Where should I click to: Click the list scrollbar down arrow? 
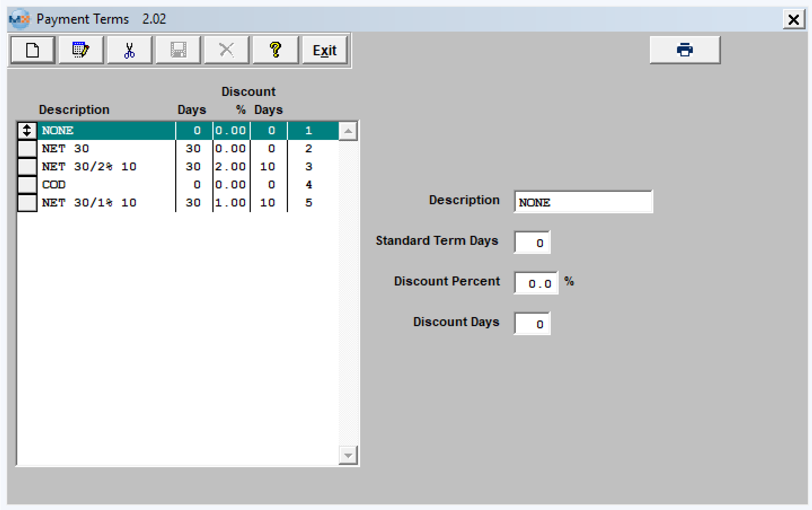tap(348, 455)
